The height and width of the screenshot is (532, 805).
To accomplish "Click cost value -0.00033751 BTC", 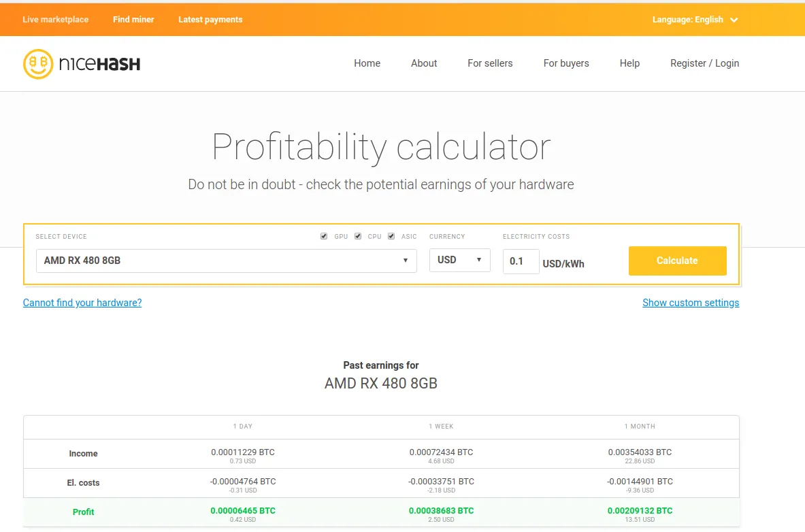I will [441, 482].
